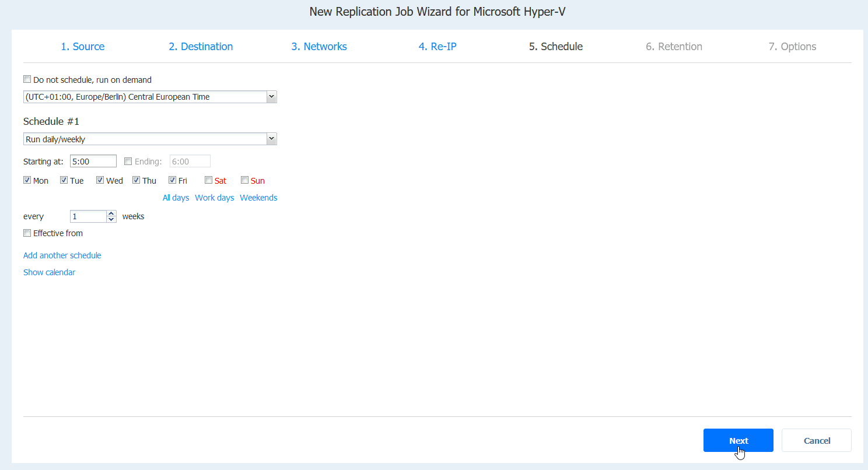Increase weeks interval with up arrow
868x470 pixels.
pos(111,213)
